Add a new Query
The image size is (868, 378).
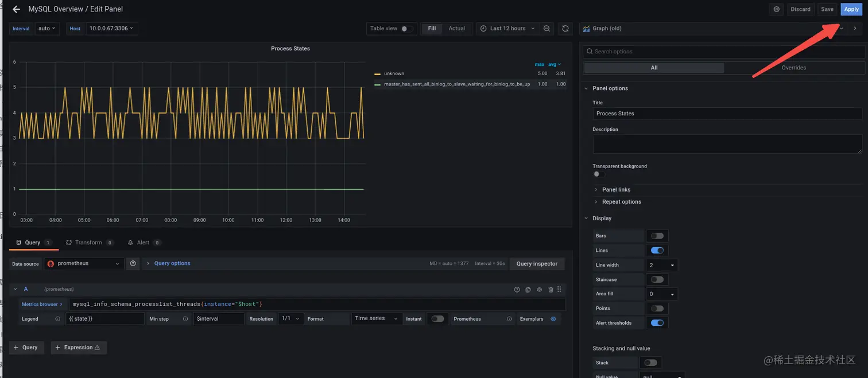tap(26, 348)
